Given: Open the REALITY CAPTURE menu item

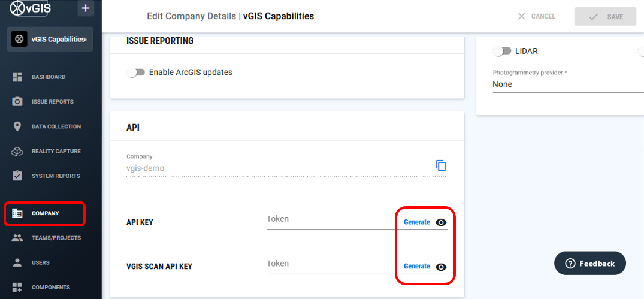Looking at the screenshot, I should (56, 151).
